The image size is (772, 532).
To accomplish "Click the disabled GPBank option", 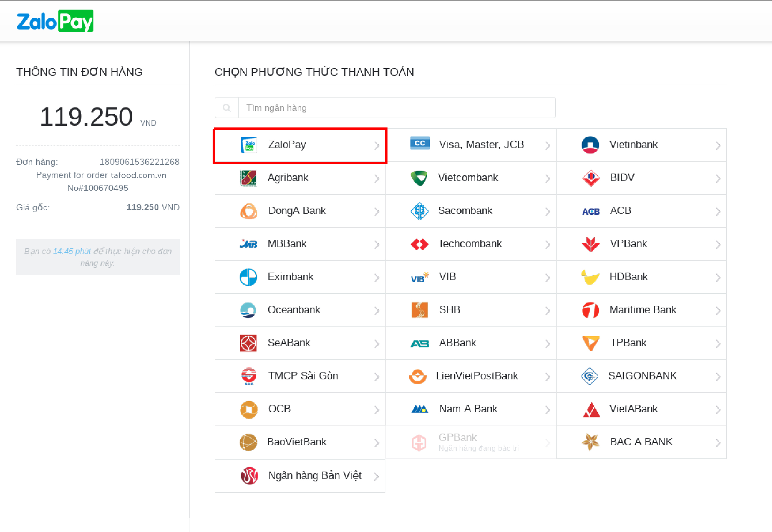I will tap(471, 442).
